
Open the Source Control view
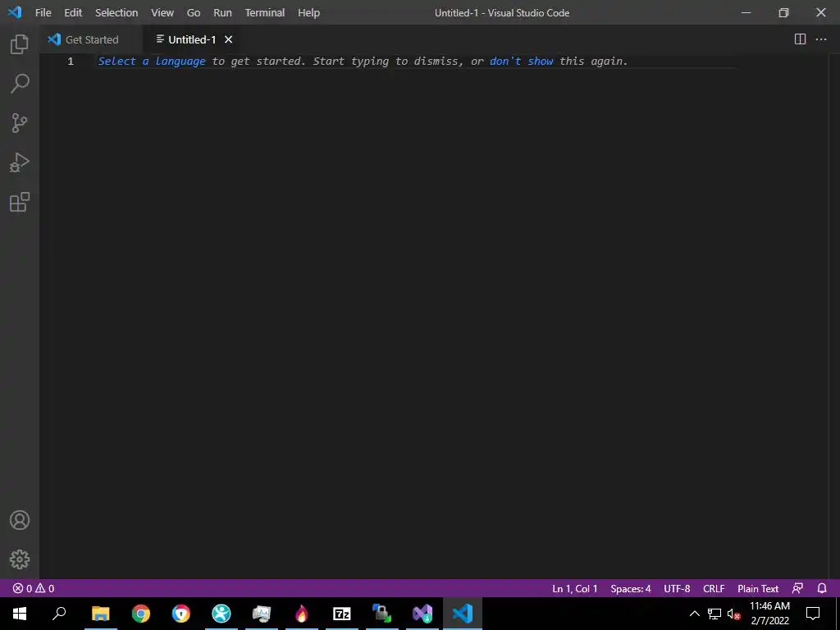pos(20,123)
